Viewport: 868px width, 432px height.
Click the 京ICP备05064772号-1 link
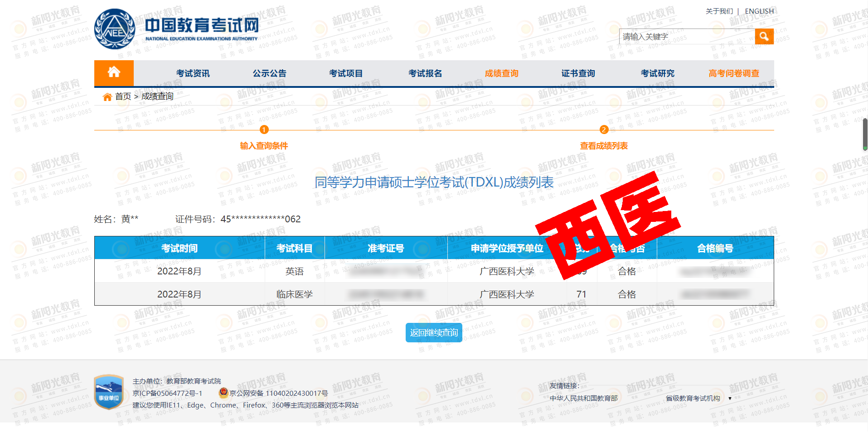(x=167, y=393)
